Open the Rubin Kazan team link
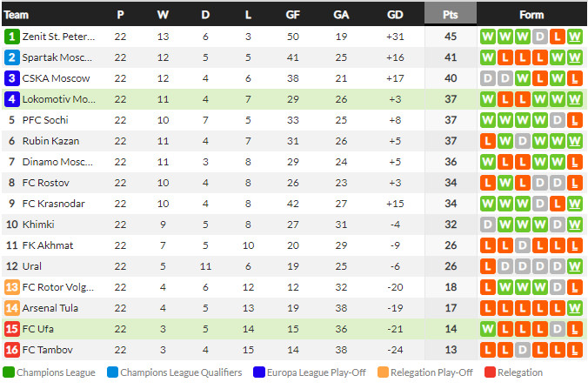 [x=50, y=141]
